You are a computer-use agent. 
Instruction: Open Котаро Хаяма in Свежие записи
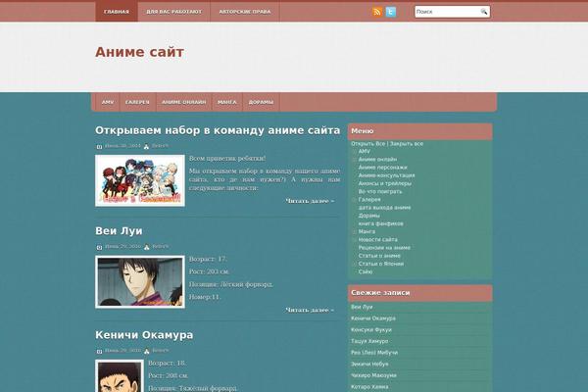pos(369,387)
